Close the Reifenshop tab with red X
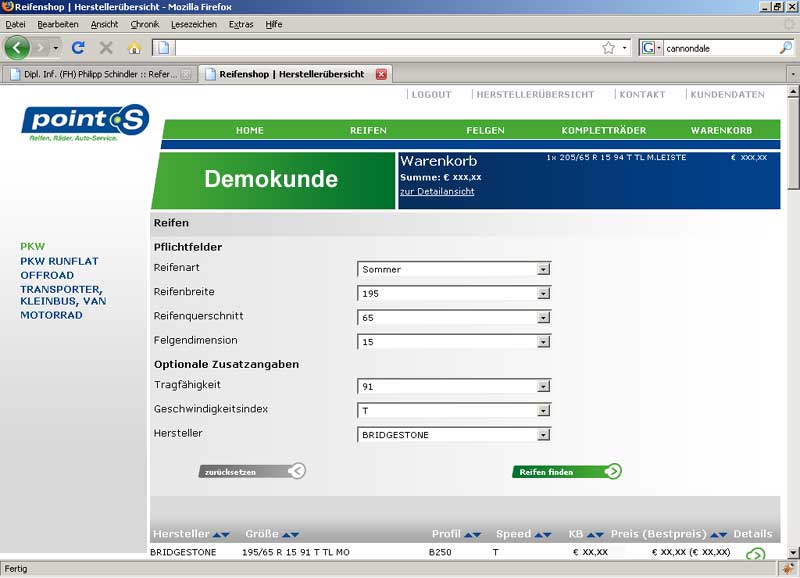800x578 pixels. (x=381, y=74)
